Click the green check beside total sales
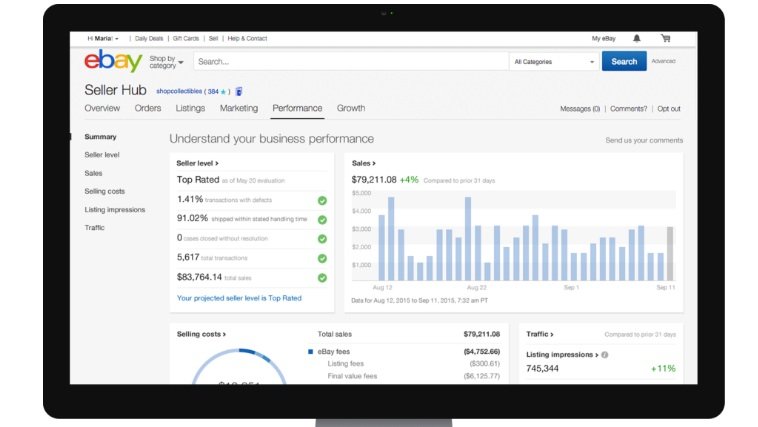This screenshot has height=427, width=758. click(322, 277)
